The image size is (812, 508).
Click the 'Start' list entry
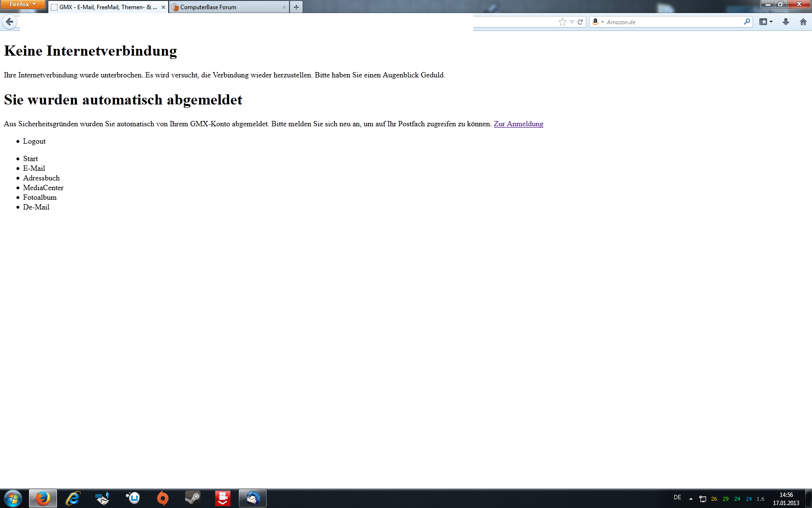pyautogui.click(x=30, y=159)
